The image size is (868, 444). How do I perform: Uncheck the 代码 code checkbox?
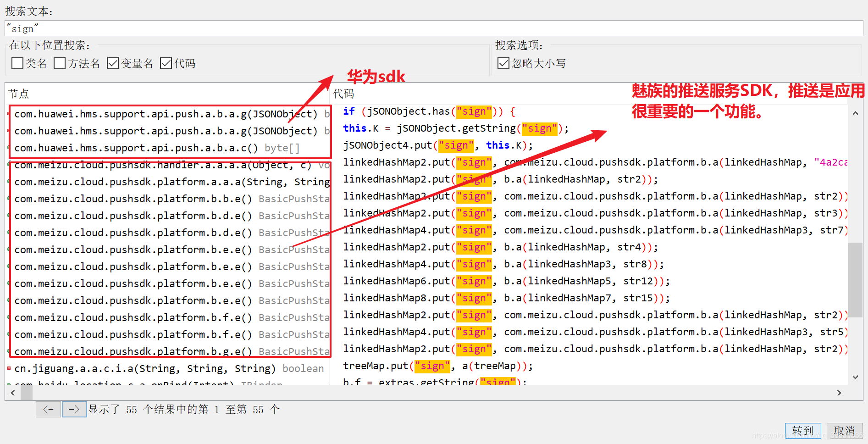(166, 63)
